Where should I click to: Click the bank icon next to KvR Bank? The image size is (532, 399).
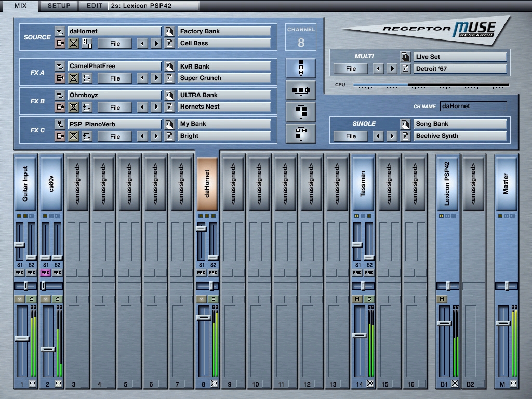tap(169, 66)
